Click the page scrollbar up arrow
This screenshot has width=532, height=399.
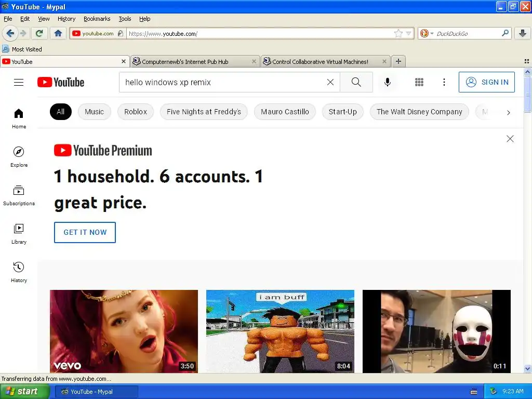coord(527,72)
